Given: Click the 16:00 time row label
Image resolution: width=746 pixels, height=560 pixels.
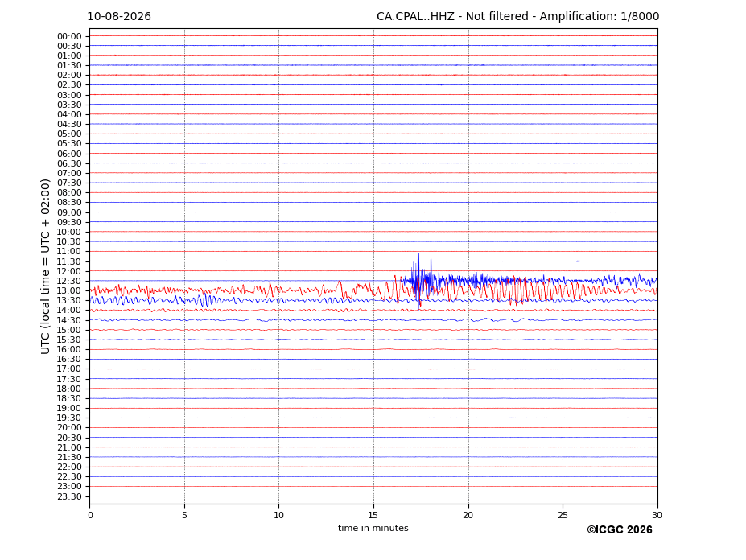Looking at the screenshot, I should click(x=69, y=350).
